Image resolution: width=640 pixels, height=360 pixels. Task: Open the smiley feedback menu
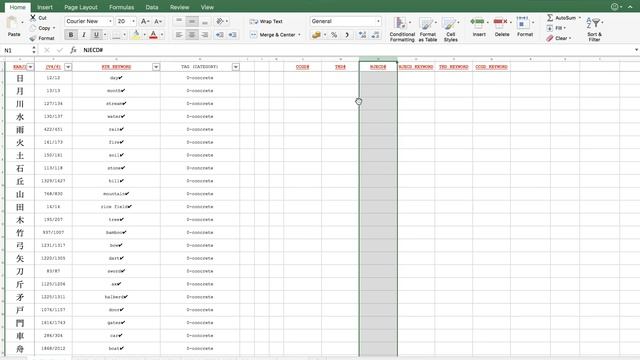point(615,7)
